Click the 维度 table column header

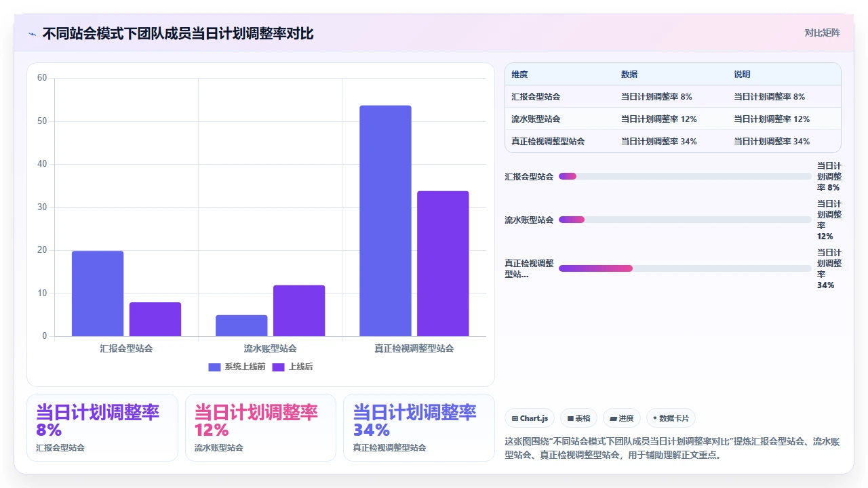(x=519, y=75)
